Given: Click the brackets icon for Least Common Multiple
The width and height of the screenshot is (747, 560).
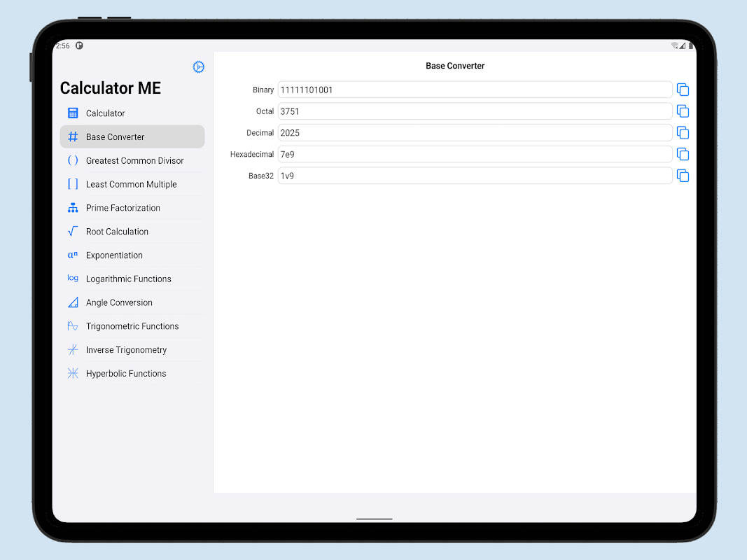Looking at the screenshot, I should coord(73,184).
